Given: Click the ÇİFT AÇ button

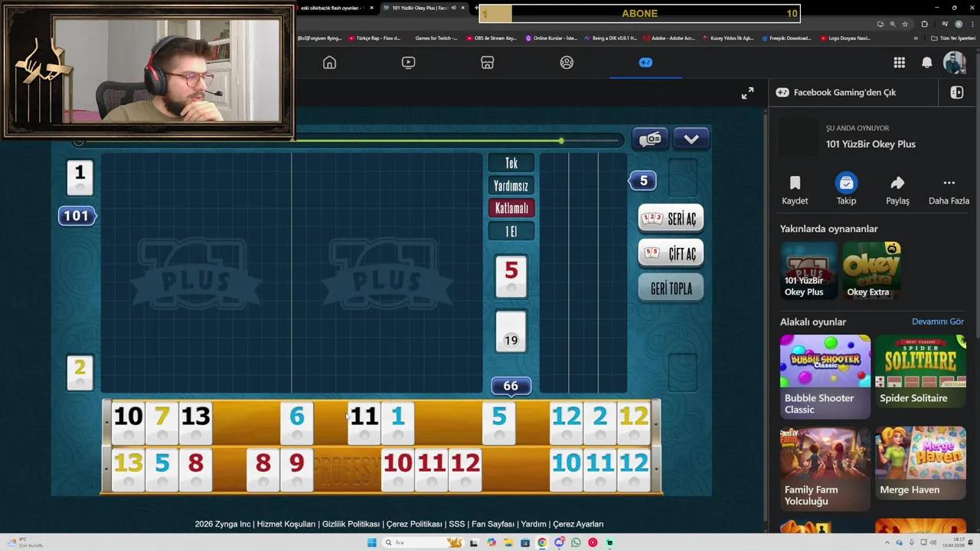Looking at the screenshot, I should pyautogui.click(x=671, y=253).
